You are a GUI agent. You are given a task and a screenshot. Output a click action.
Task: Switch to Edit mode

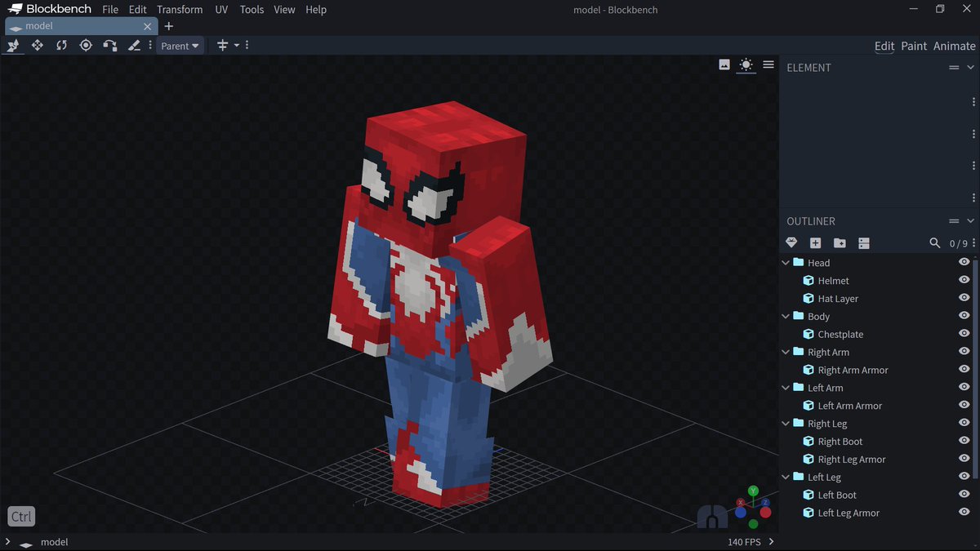pos(884,46)
